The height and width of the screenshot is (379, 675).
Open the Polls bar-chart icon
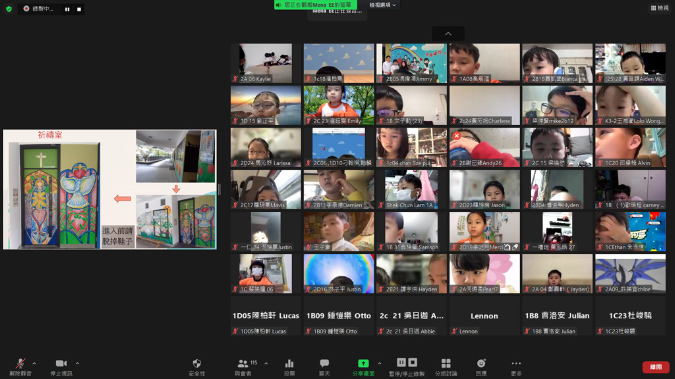(289, 367)
